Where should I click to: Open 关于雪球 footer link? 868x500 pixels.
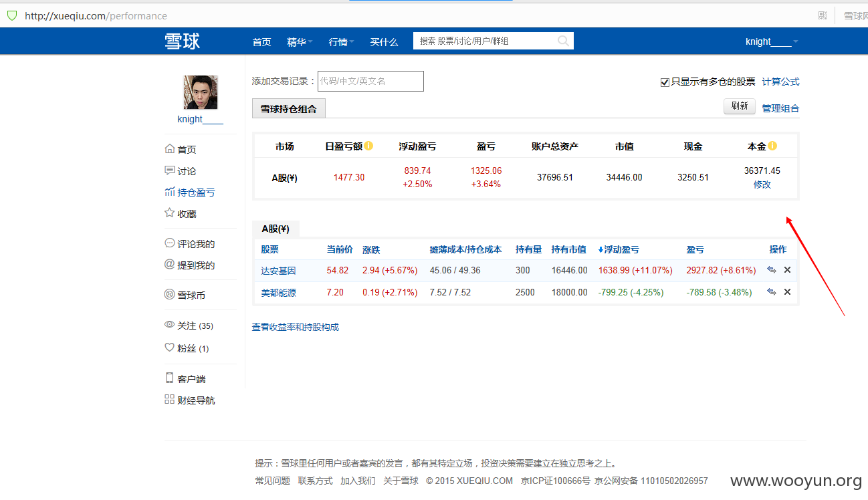click(x=401, y=481)
